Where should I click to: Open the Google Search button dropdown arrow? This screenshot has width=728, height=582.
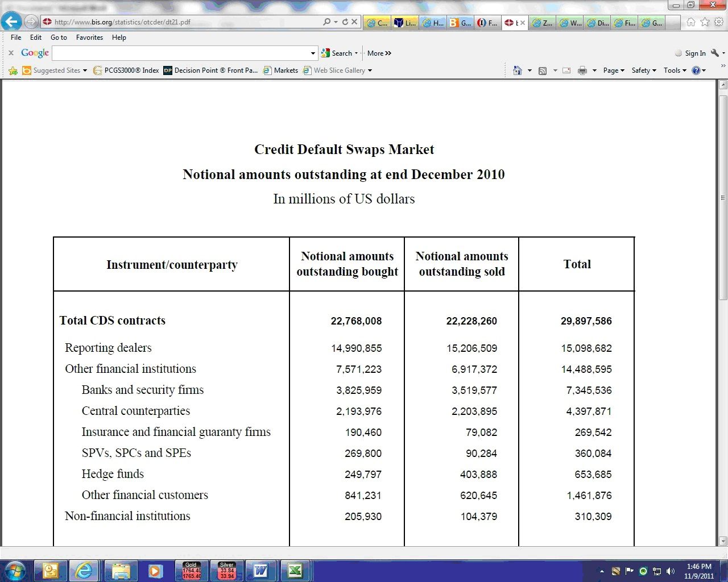[357, 53]
